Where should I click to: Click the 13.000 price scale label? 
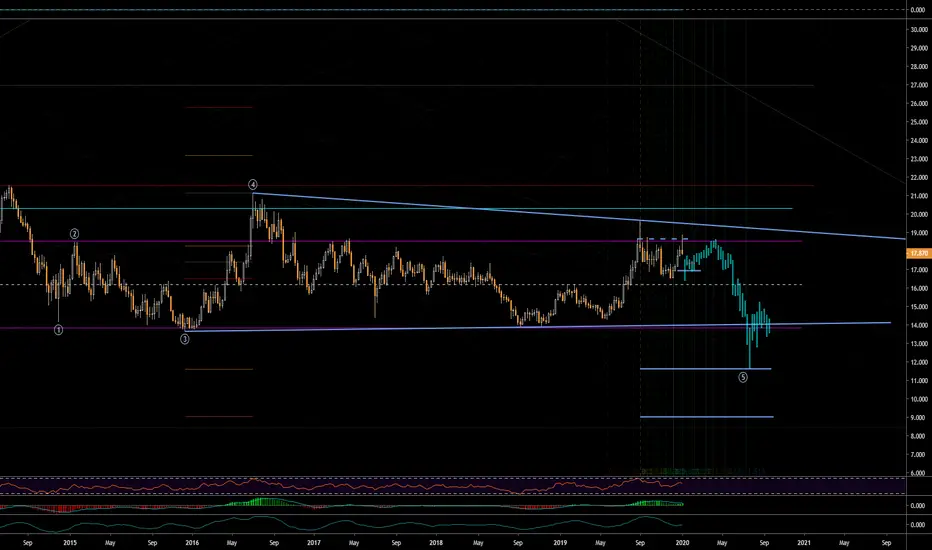pyautogui.click(x=919, y=344)
